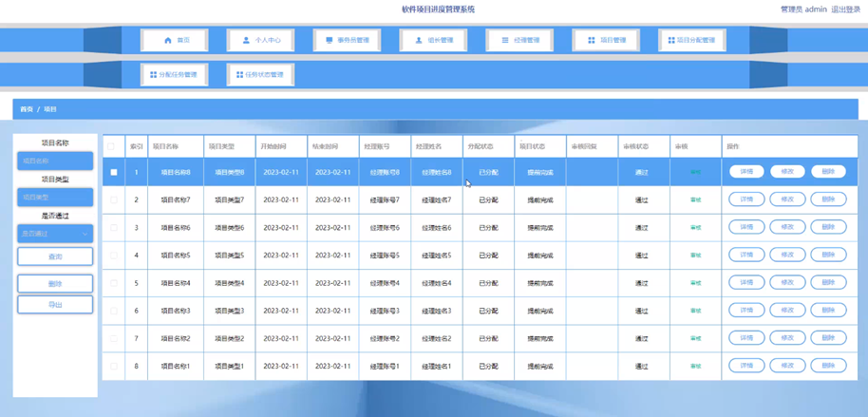Click 退出登录 to log out
Screen dimensions: 868x417
pyautogui.click(x=845, y=9)
